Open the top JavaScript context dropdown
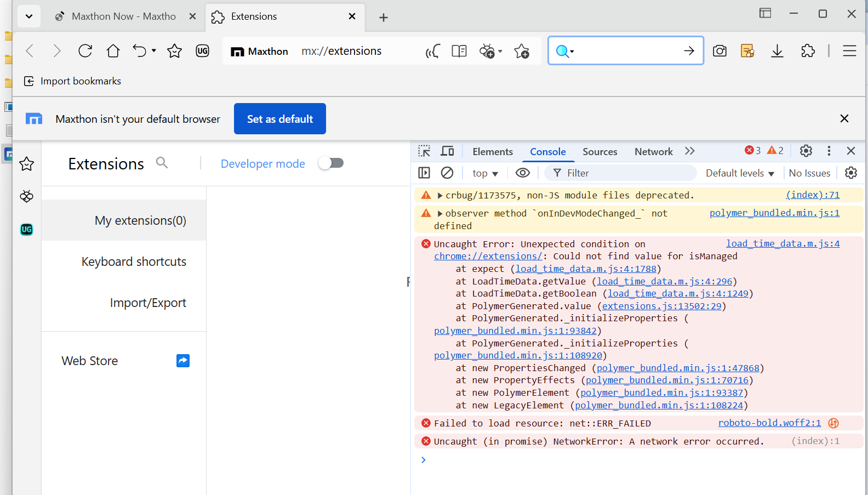The height and width of the screenshot is (495, 868). coord(485,173)
